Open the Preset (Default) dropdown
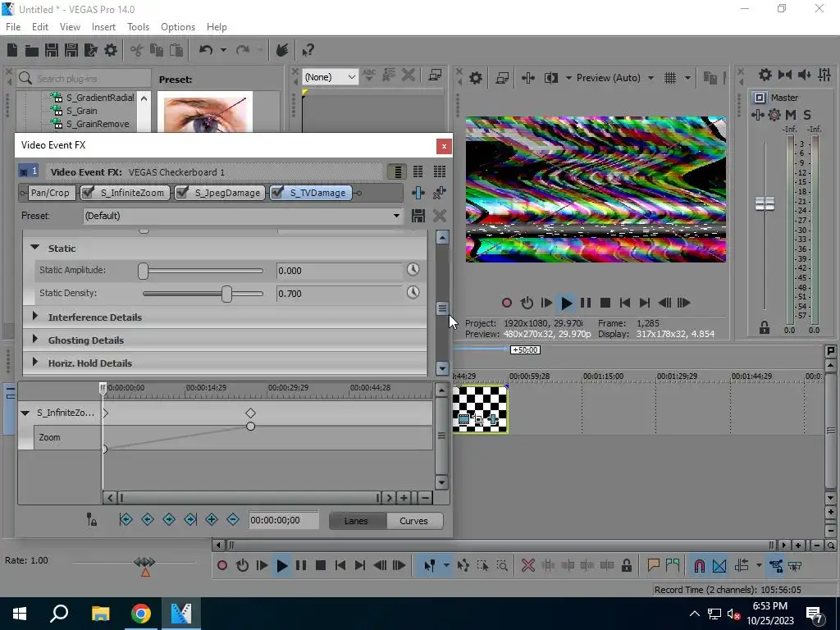This screenshot has height=630, width=840. click(x=243, y=216)
